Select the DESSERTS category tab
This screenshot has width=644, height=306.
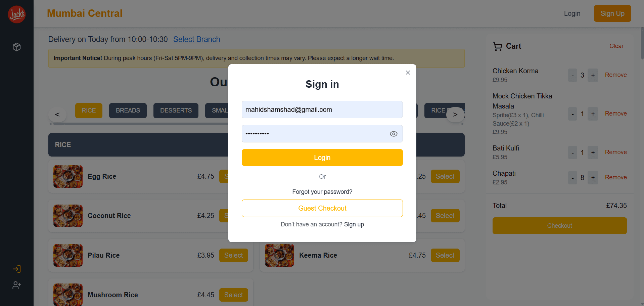(x=176, y=111)
